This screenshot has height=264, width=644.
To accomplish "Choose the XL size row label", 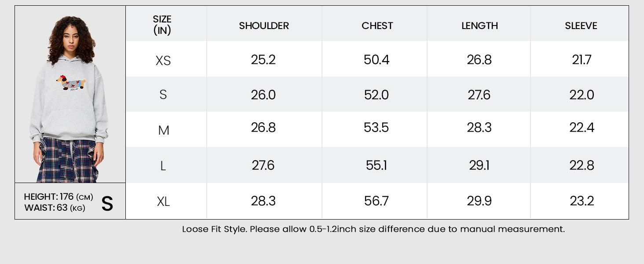I will [163, 202].
